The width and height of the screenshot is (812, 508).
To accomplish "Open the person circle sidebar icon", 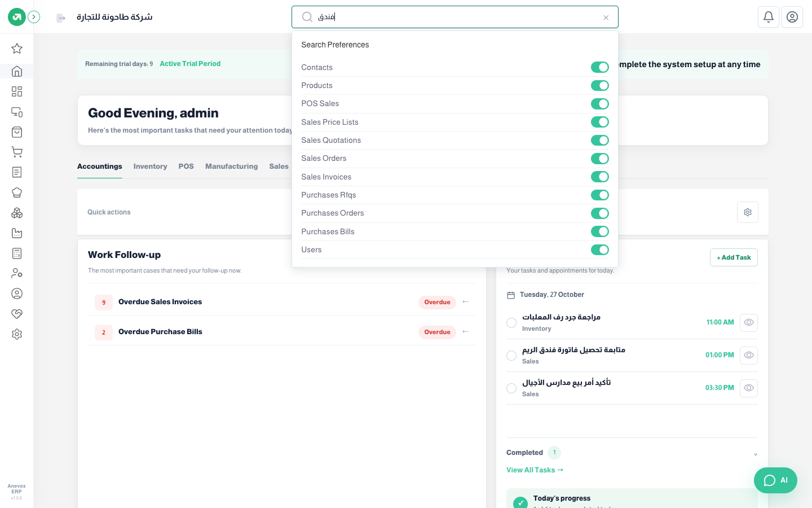I will [x=17, y=294].
